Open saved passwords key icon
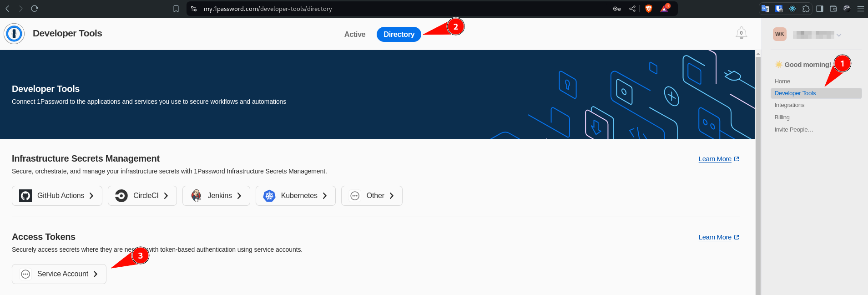This screenshot has width=868, height=295. tap(617, 9)
